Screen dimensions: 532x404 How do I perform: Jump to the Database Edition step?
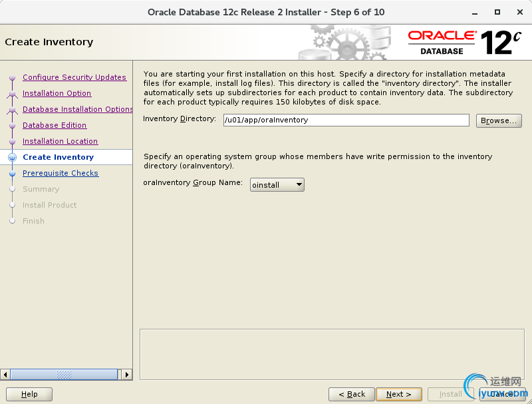coord(55,125)
